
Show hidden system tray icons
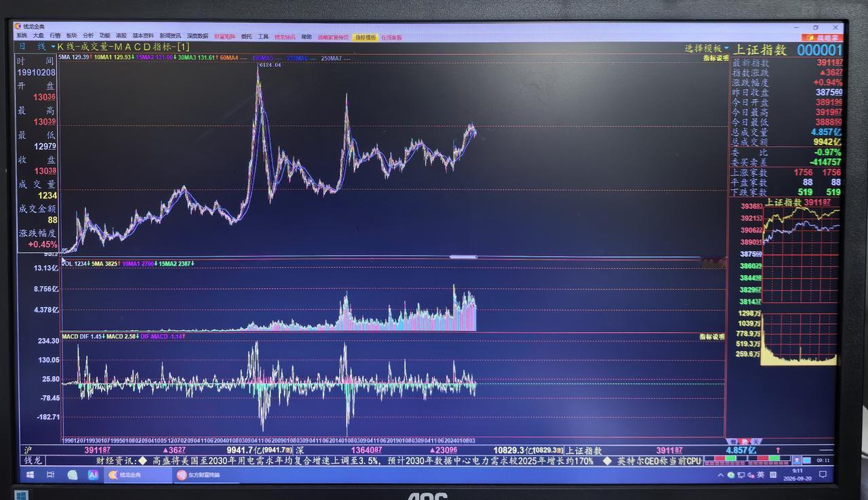[x=720, y=475]
